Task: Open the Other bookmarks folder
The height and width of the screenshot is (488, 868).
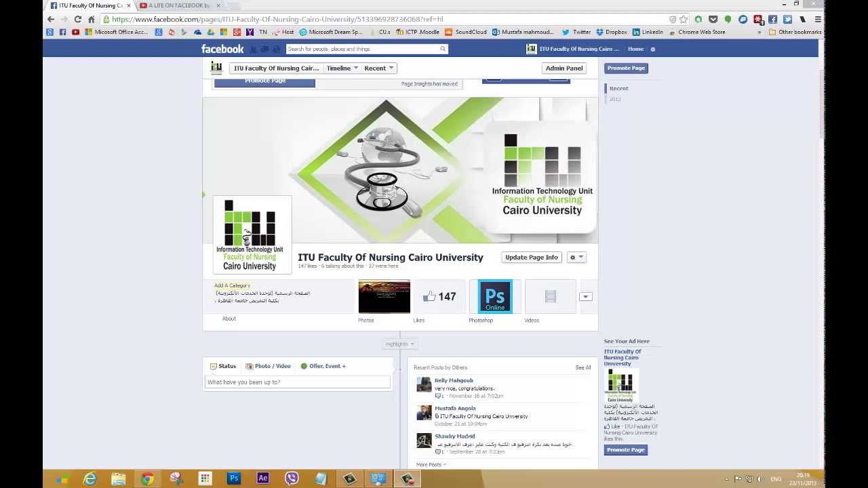Action: [795, 32]
